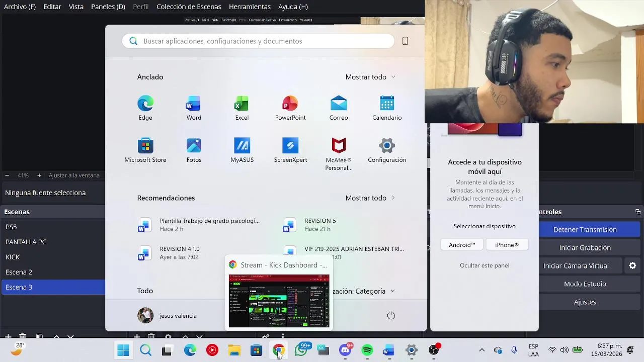
Task: Click Ajustar a la ventana in OBS
Action: tap(74, 175)
